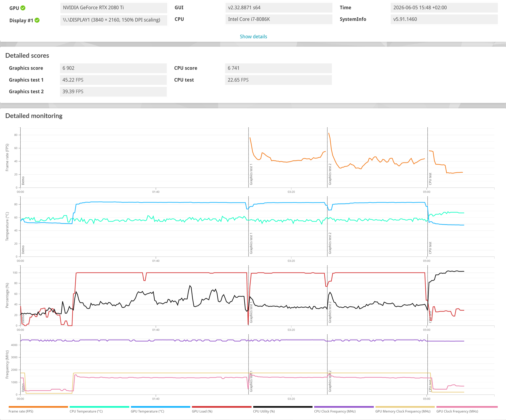The image size is (506, 420).
Task: Click the Demo marker in the Frame rate chart
Action: point(23,180)
